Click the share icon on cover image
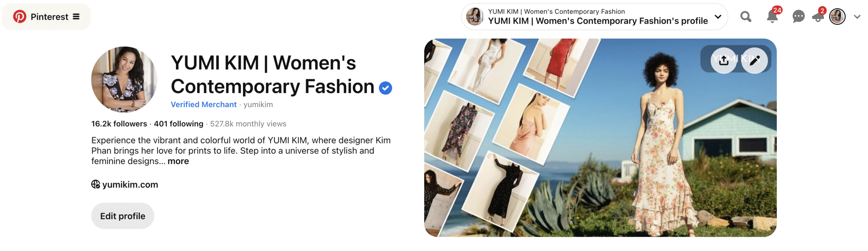The image size is (868, 251). pos(724,60)
